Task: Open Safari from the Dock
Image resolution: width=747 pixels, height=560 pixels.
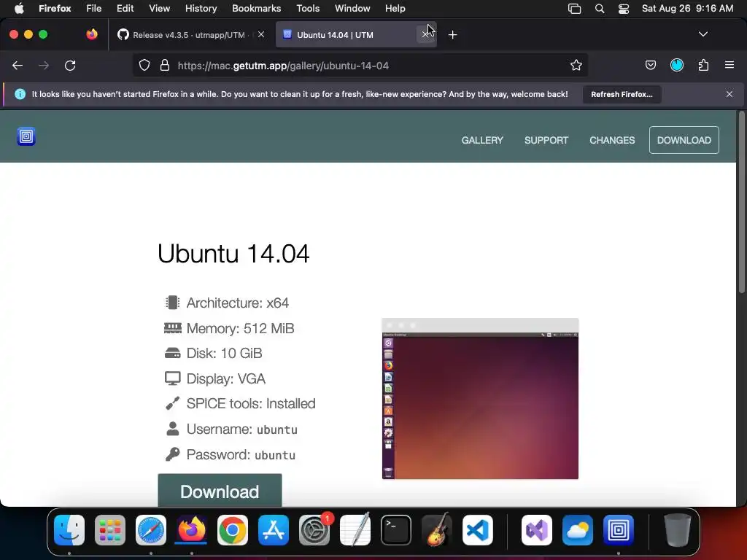Action: pos(151,530)
